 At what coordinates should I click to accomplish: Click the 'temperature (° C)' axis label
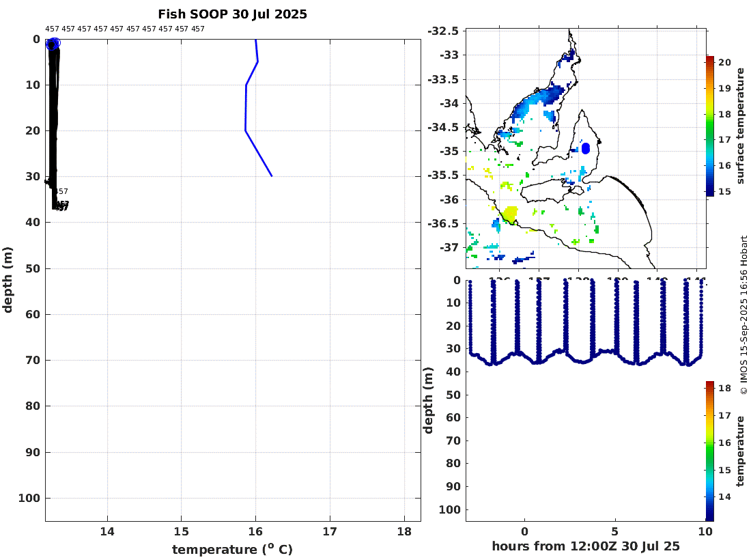point(232,549)
